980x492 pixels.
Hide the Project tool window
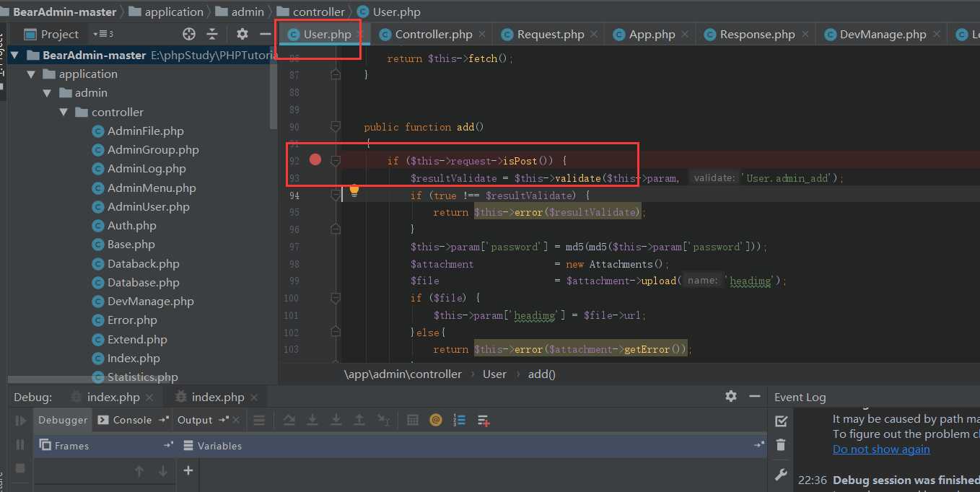(264, 34)
